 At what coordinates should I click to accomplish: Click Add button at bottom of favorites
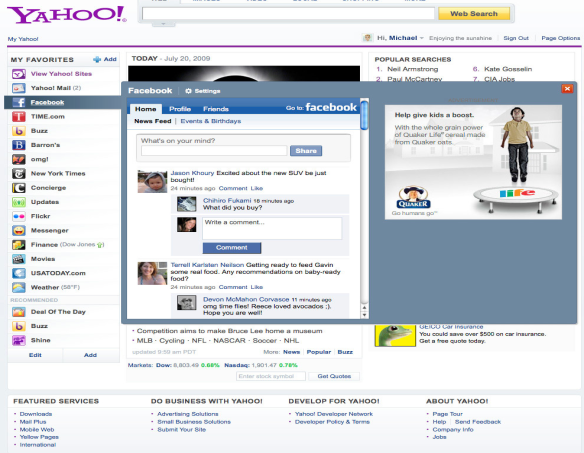(91, 355)
